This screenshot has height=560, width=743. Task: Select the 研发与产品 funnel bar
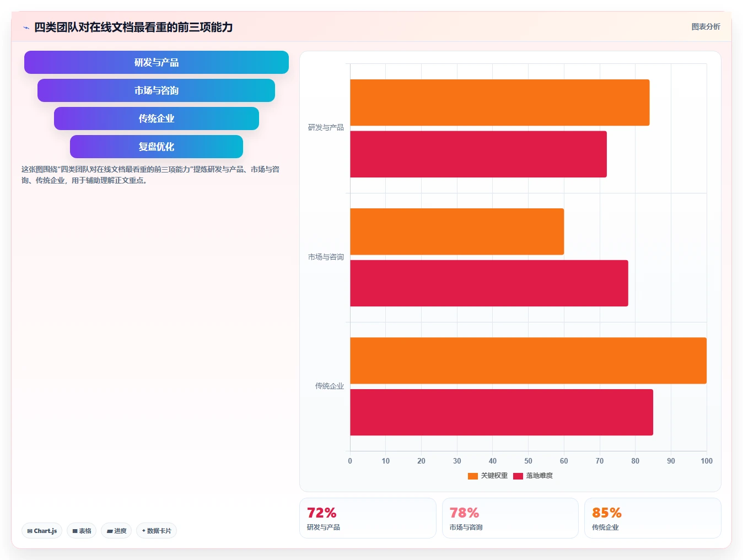(157, 62)
